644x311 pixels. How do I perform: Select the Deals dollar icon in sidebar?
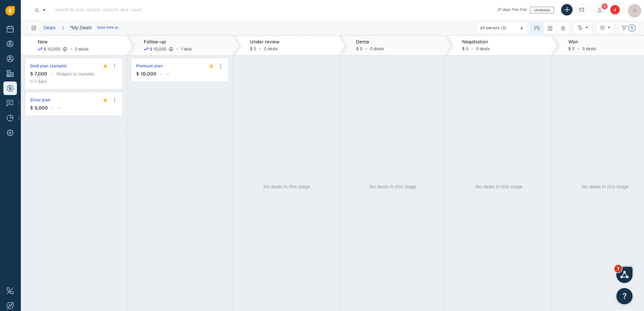tap(10, 88)
